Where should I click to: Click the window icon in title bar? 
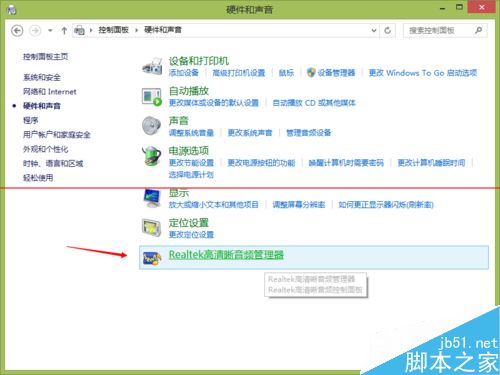[x=12, y=10]
